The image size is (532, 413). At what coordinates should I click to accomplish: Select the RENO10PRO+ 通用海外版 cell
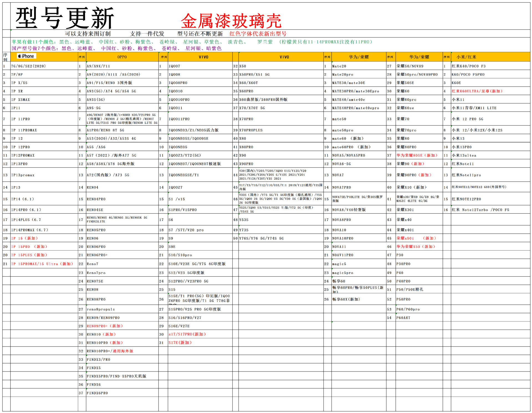click(110, 351)
